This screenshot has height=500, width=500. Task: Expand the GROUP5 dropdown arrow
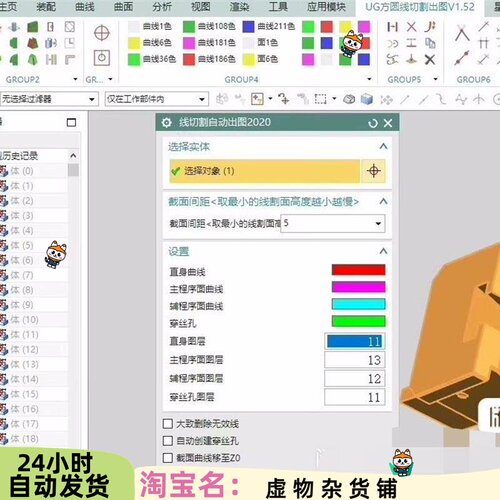(x=435, y=79)
